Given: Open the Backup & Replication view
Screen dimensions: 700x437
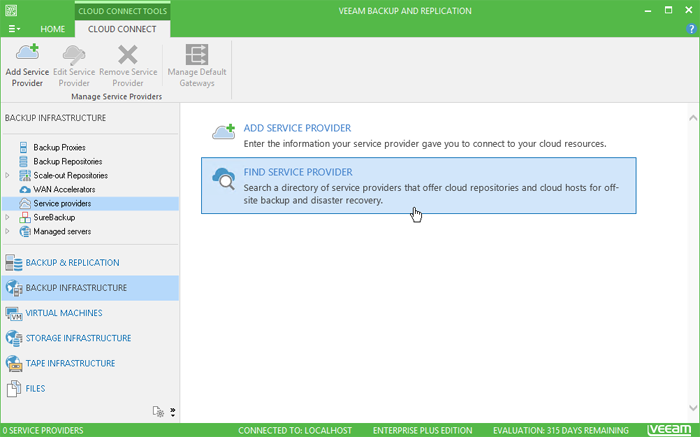Looking at the screenshot, I should pyautogui.click(x=72, y=263).
